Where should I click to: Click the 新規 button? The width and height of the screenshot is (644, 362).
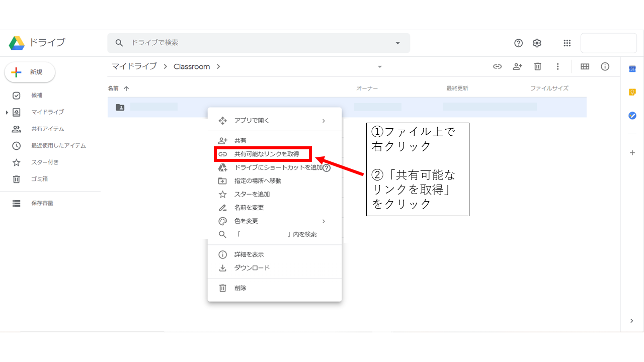(x=30, y=72)
